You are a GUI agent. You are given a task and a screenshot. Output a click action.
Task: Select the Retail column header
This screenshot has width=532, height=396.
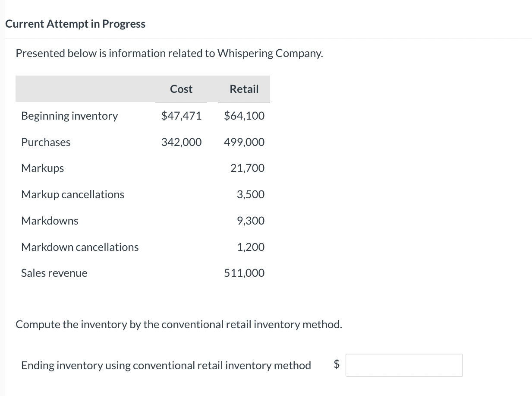tap(244, 89)
